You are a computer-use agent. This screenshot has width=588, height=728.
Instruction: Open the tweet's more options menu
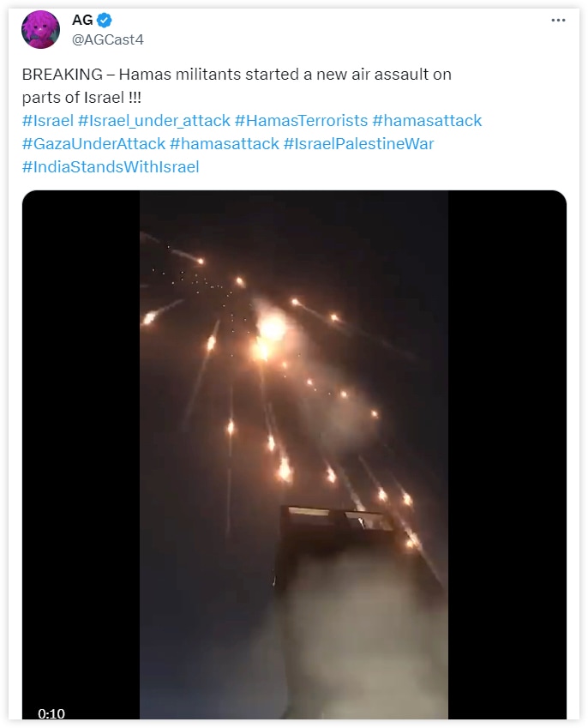(558, 21)
